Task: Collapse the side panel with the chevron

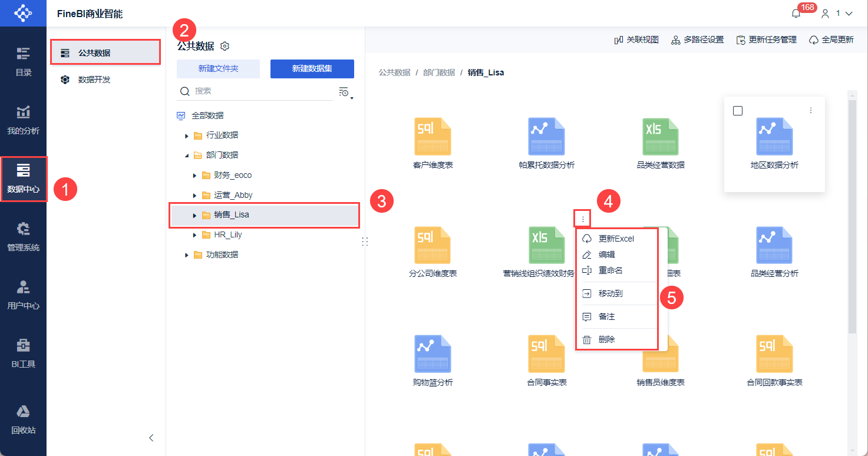Action: click(151, 437)
